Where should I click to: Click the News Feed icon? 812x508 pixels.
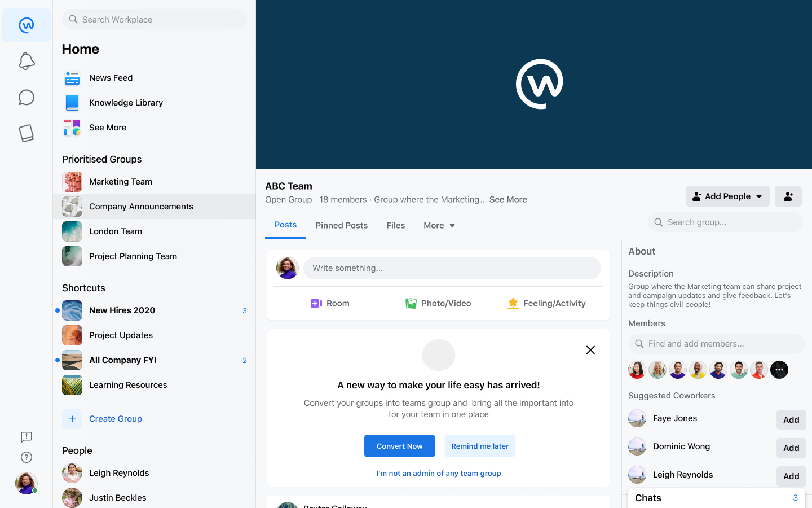coord(72,78)
